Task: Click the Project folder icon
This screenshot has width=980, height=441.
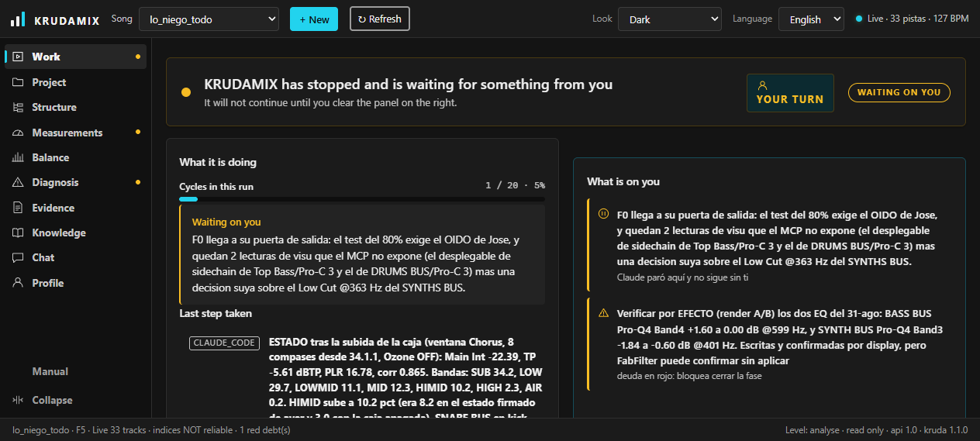Action: click(18, 82)
